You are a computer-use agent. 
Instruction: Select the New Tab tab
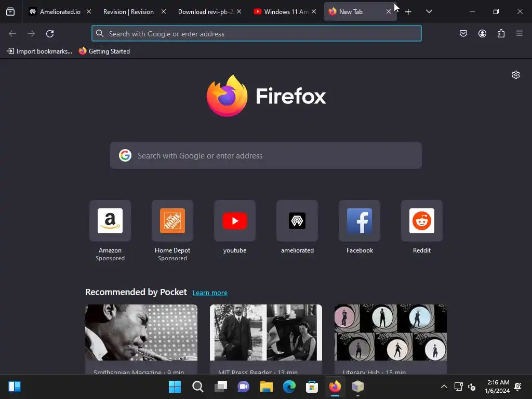point(360,11)
